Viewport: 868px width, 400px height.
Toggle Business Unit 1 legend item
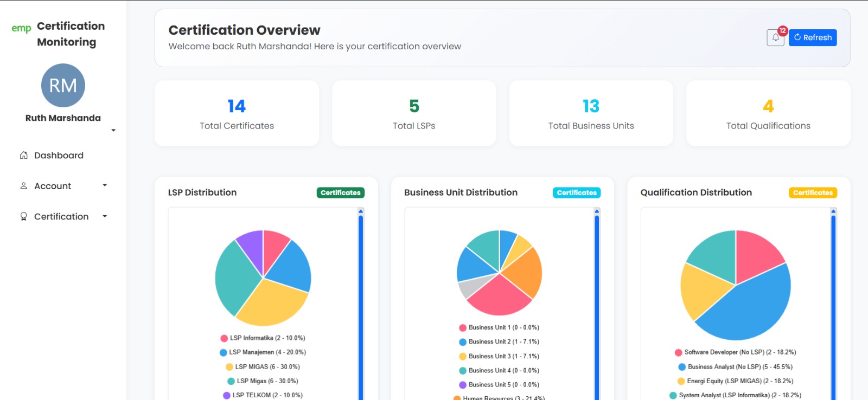(499, 327)
